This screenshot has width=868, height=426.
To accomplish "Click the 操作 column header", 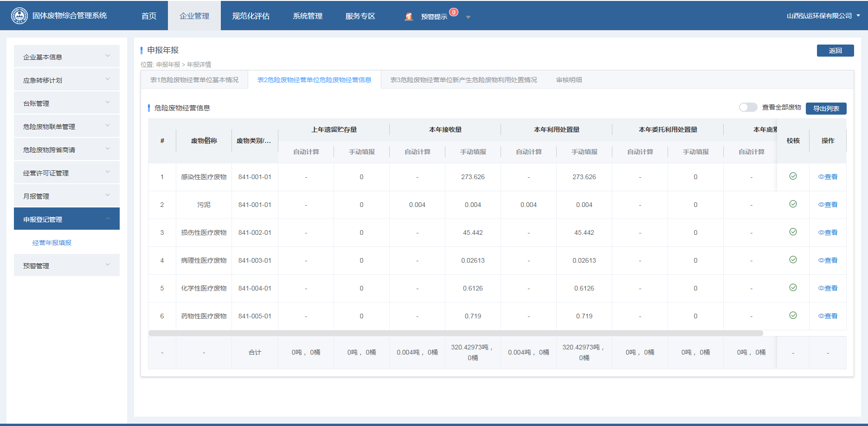I will [828, 141].
